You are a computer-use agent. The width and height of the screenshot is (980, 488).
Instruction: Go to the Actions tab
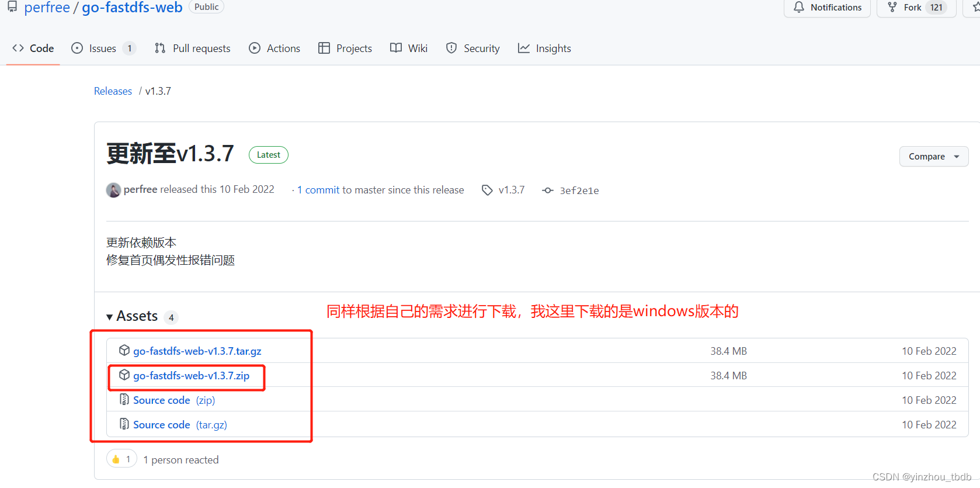[x=274, y=49]
